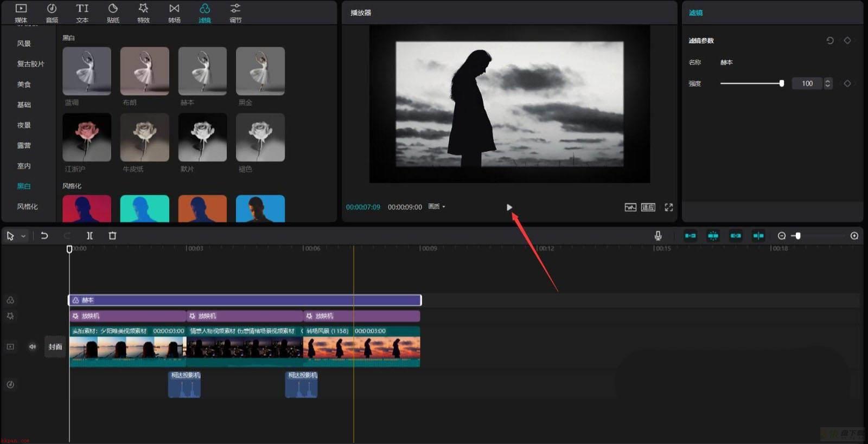Start voice-over recording with microphone icon
Viewport: 868px width, 444px height.
point(658,235)
